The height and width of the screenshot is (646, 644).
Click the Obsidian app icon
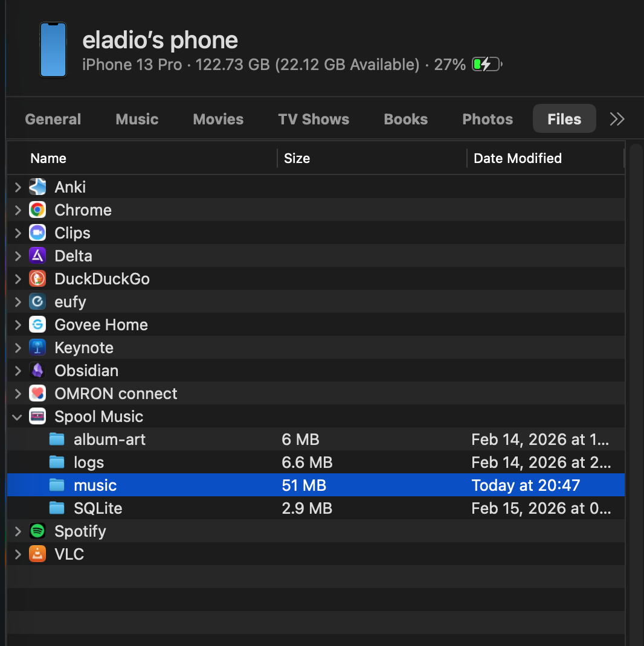(37, 370)
